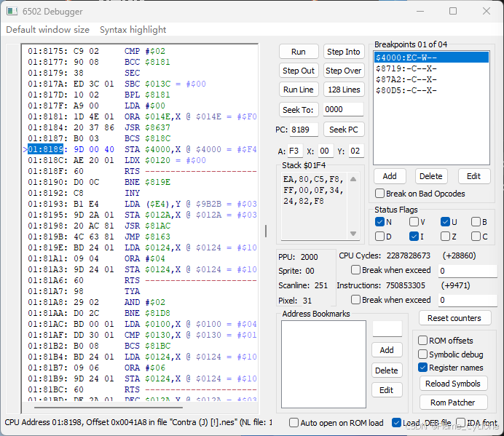The image size is (504, 436).
Task: Select breakpoint $87A2:-C--X-
Action: pyautogui.click(x=431, y=79)
